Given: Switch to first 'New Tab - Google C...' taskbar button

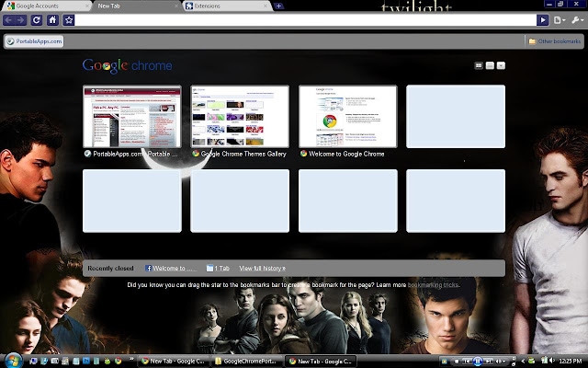Looking at the screenshot, I should (174, 362).
